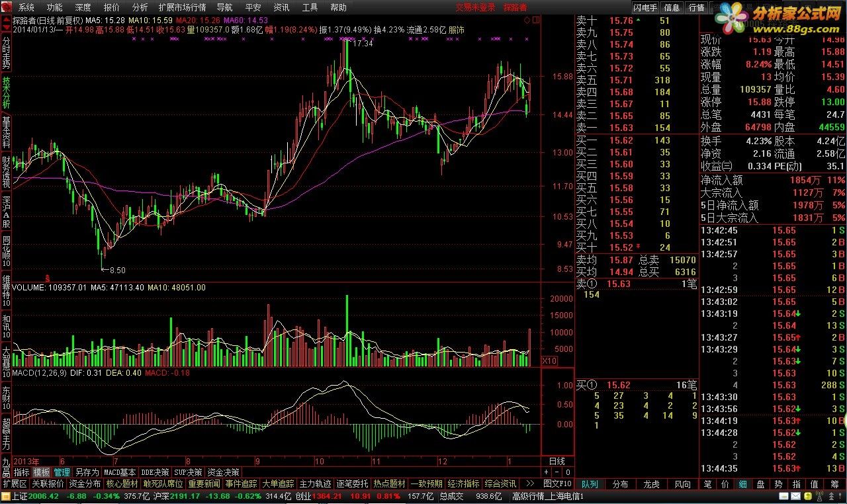Image resolution: width=847 pixels, height=504 pixels.
Task: Open the 重要新闻 tab
Action: coord(204,483)
